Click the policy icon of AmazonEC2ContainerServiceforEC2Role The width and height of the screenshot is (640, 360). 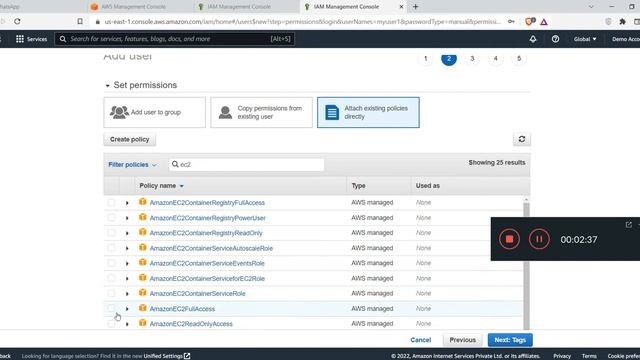tap(142, 278)
